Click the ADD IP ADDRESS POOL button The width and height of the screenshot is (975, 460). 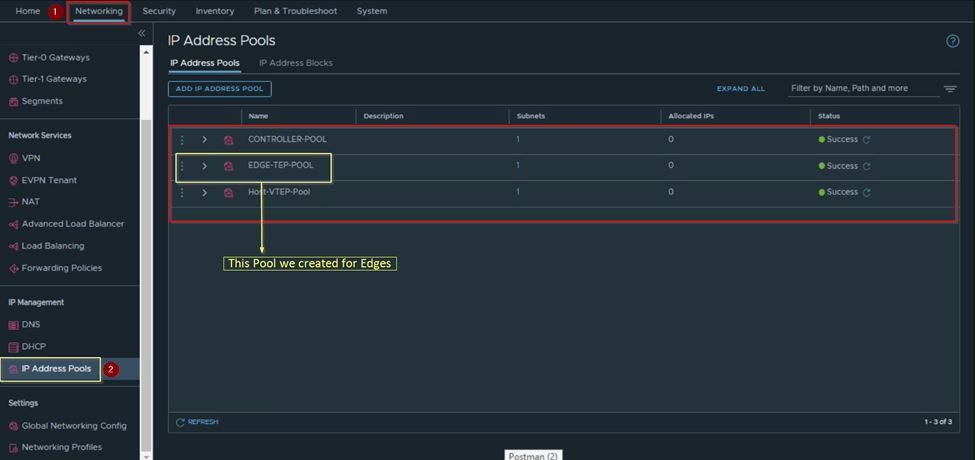(x=220, y=89)
